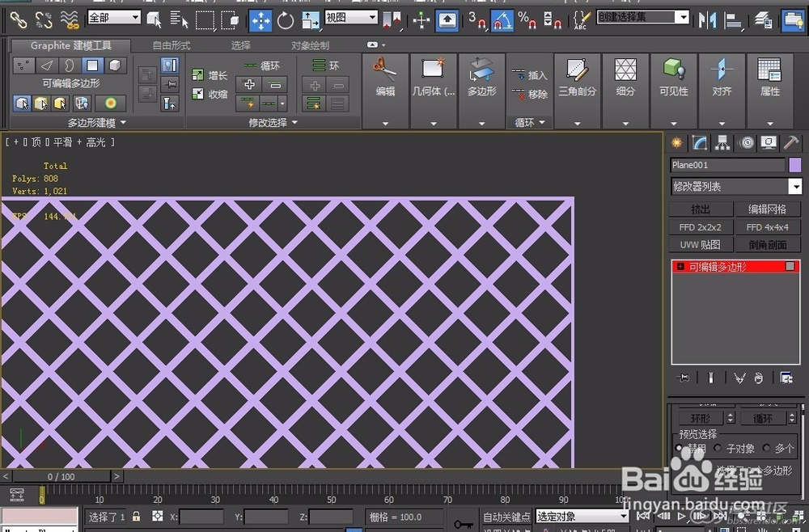The height and width of the screenshot is (532, 809).
Task: Toggle the Percent Snap magnet
Action: coord(527,21)
